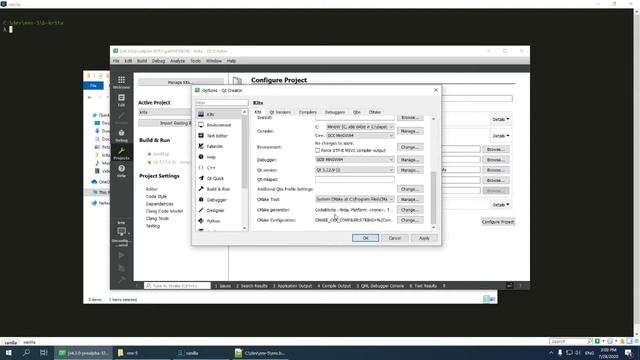
Task: Toggle Force UTF-8 MSVC compiler output checkbox
Action: (x=318, y=150)
